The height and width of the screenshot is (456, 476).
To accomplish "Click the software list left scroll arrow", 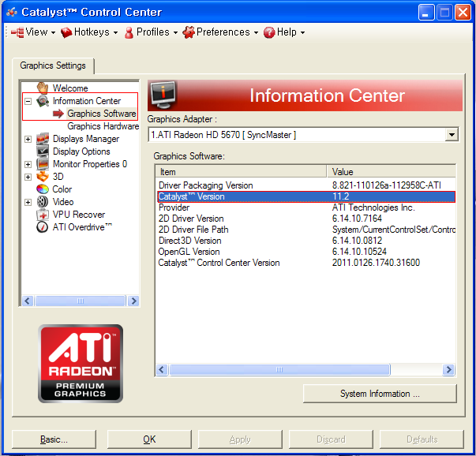I will [x=162, y=369].
